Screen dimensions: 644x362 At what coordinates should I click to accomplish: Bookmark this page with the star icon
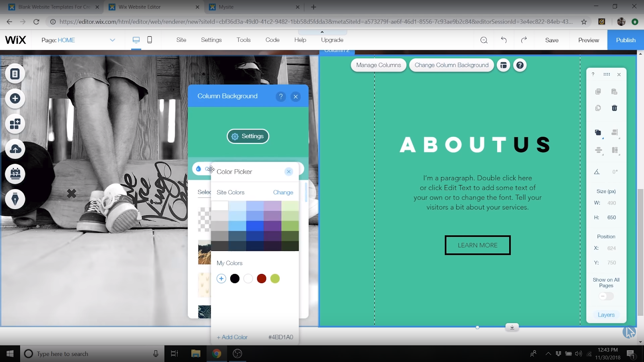[x=584, y=22]
